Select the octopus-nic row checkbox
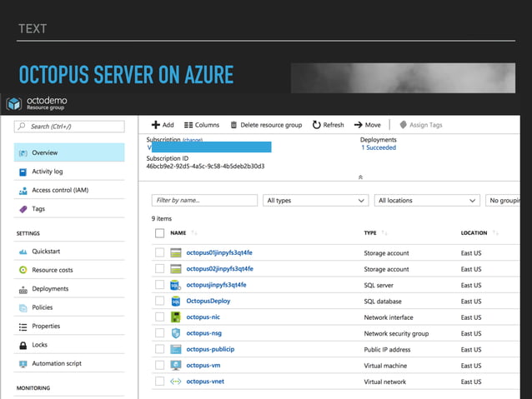Viewport: 532px width, 399px height. [159, 317]
